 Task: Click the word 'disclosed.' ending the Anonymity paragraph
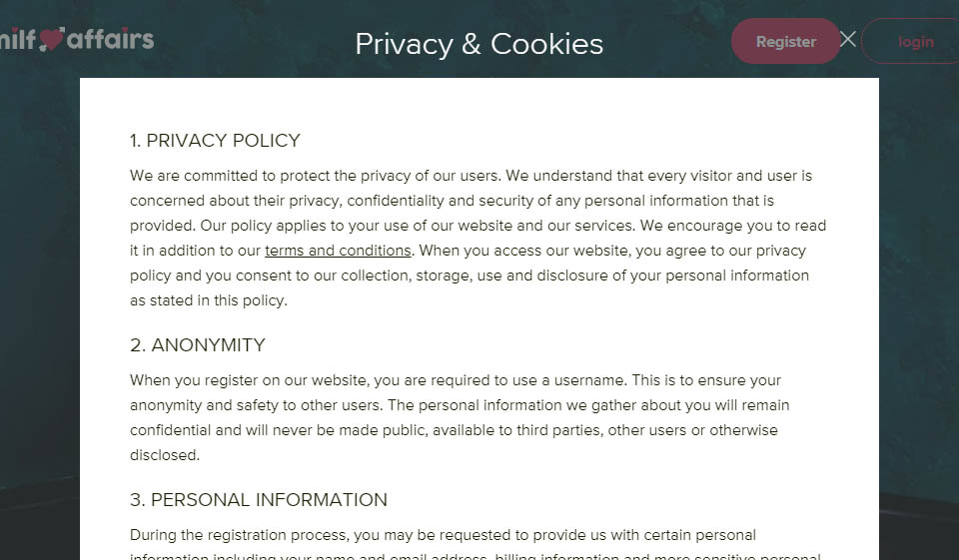[x=165, y=455]
